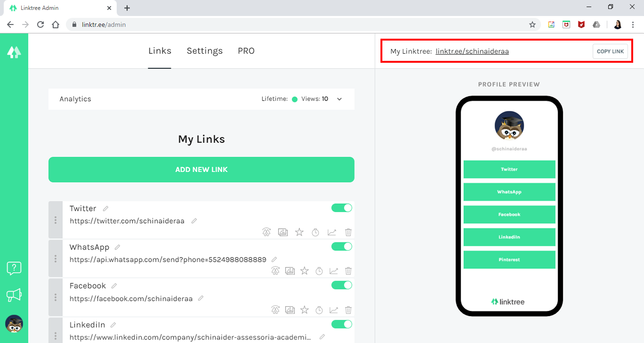Image resolution: width=644 pixels, height=343 pixels.
Task: Click WhatsApp button in profile preview
Action: [509, 192]
